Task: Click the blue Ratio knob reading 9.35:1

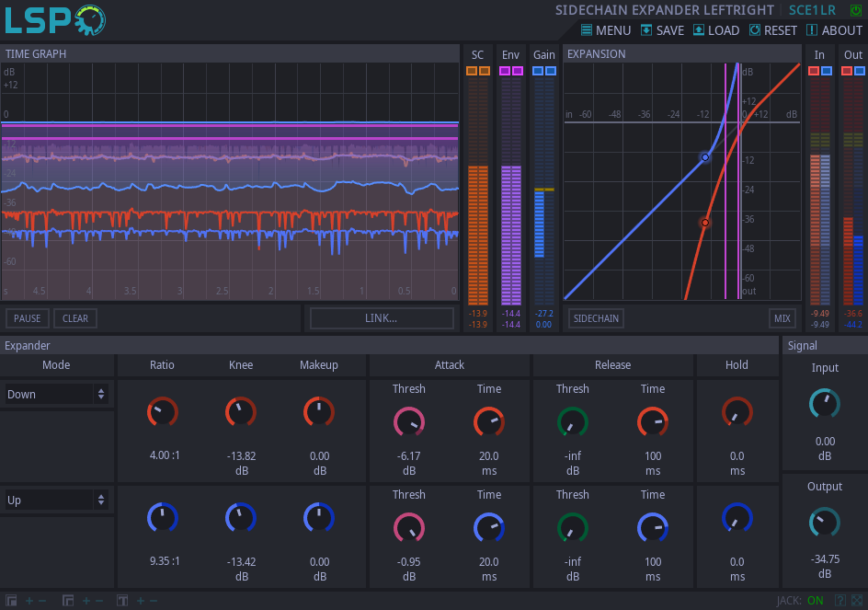Action: click(162, 518)
